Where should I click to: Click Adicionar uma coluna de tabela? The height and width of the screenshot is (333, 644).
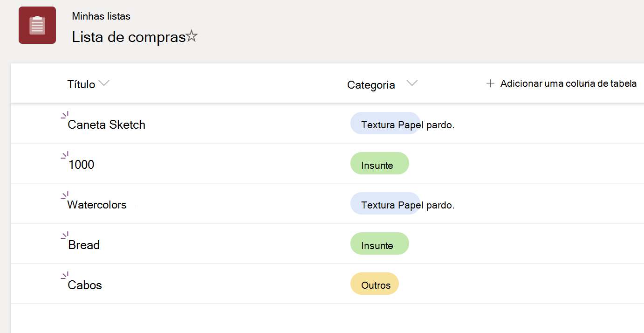(x=569, y=83)
